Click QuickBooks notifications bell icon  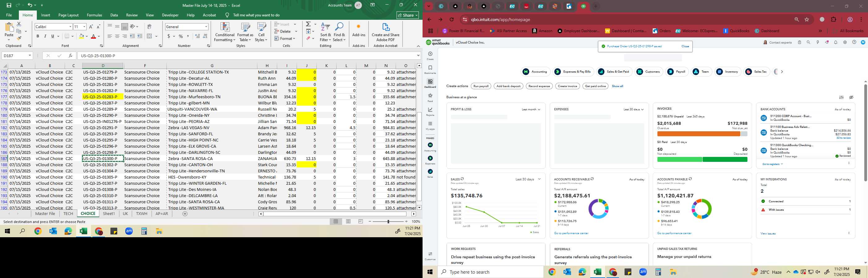836,42
